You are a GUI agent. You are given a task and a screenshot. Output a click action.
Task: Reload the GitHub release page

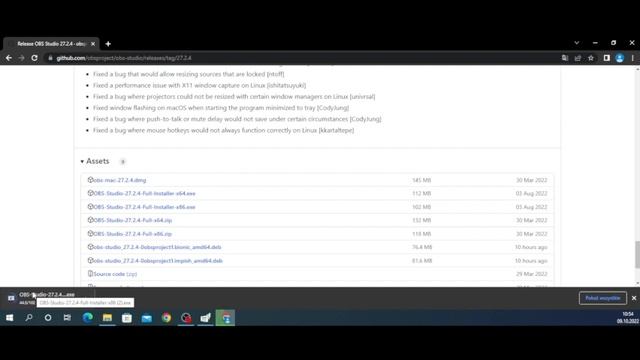click(x=34, y=58)
